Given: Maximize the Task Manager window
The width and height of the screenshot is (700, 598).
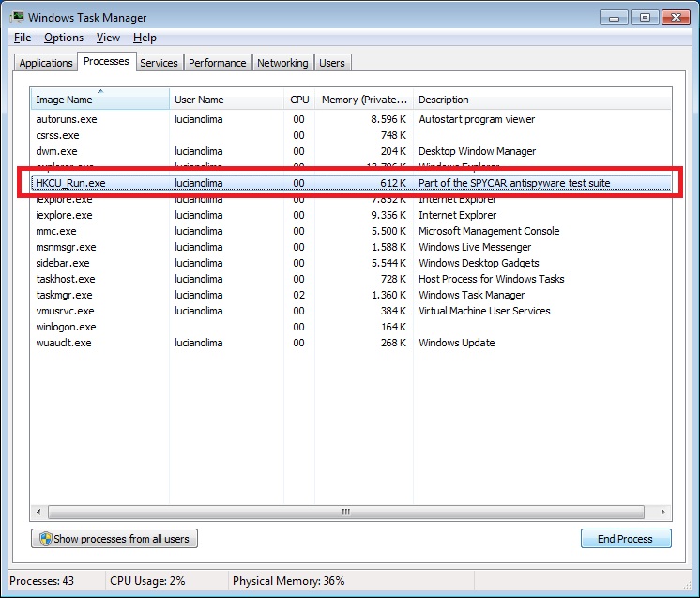Looking at the screenshot, I should 645,18.
